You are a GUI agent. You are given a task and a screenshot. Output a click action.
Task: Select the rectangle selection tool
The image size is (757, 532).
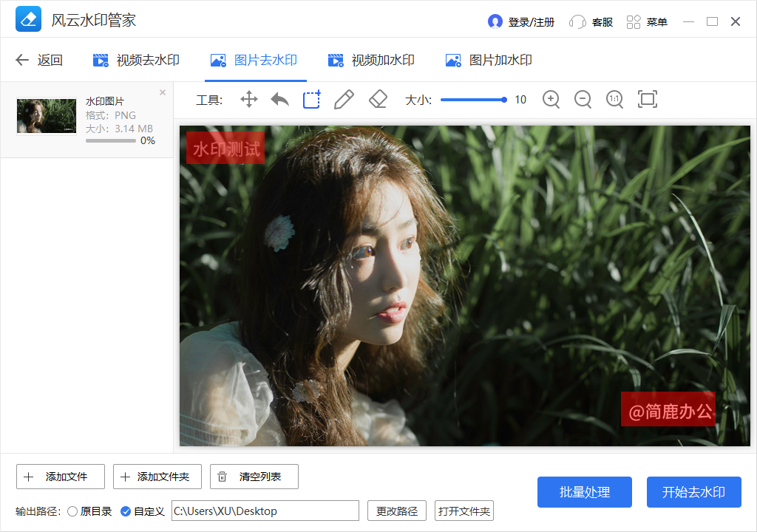click(311, 100)
